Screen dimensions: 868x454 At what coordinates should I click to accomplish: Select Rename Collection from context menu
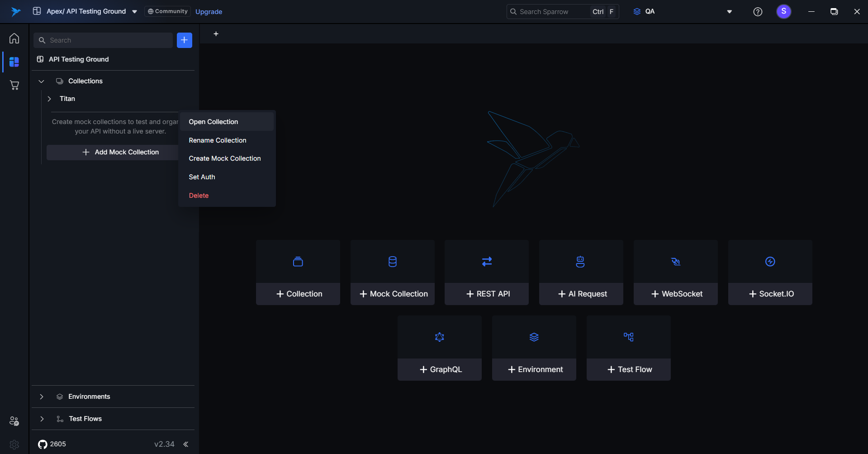[x=218, y=140]
